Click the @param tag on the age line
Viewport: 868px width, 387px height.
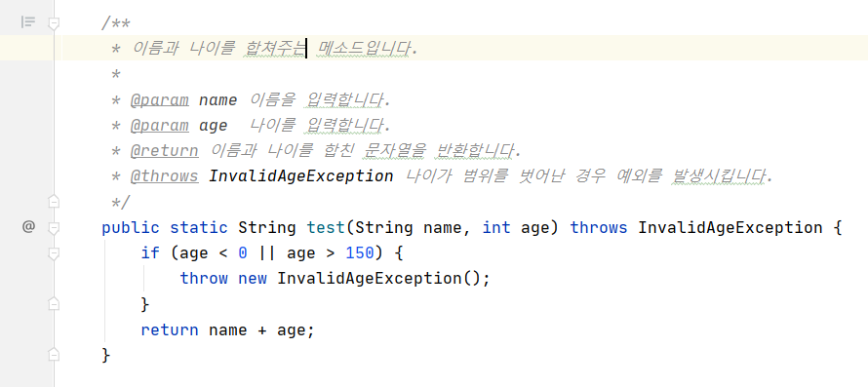[x=159, y=126]
